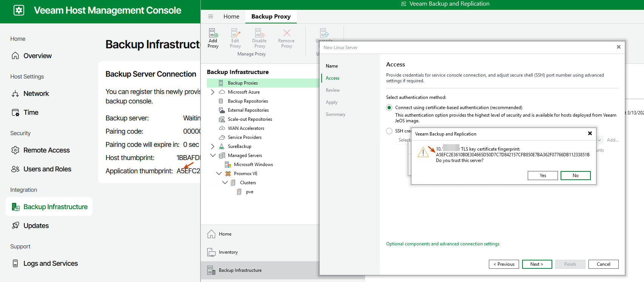Select certificate-based authentication radio button

tap(389, 108)
